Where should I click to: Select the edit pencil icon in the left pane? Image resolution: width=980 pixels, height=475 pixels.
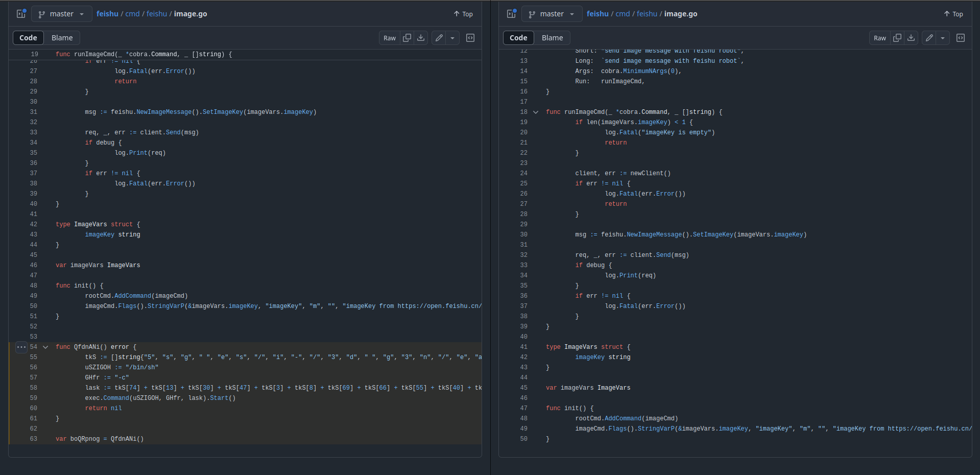point(438,37)
